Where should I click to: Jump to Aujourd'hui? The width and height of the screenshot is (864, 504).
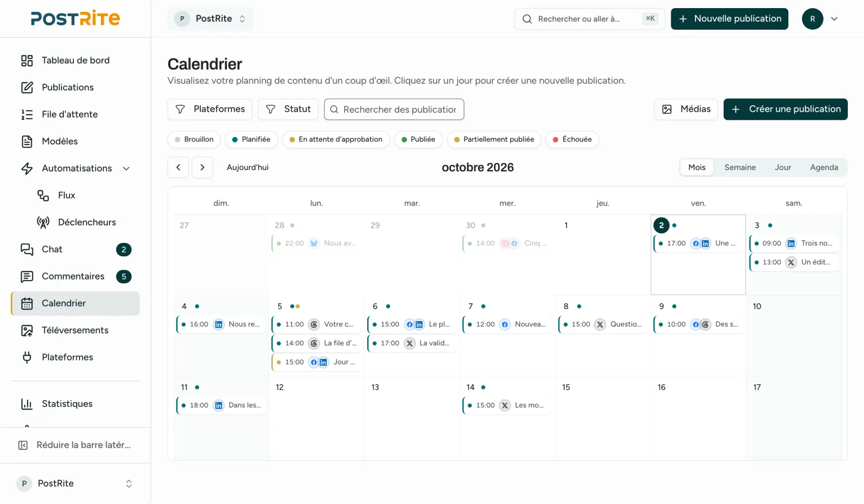tap(248, 167)
